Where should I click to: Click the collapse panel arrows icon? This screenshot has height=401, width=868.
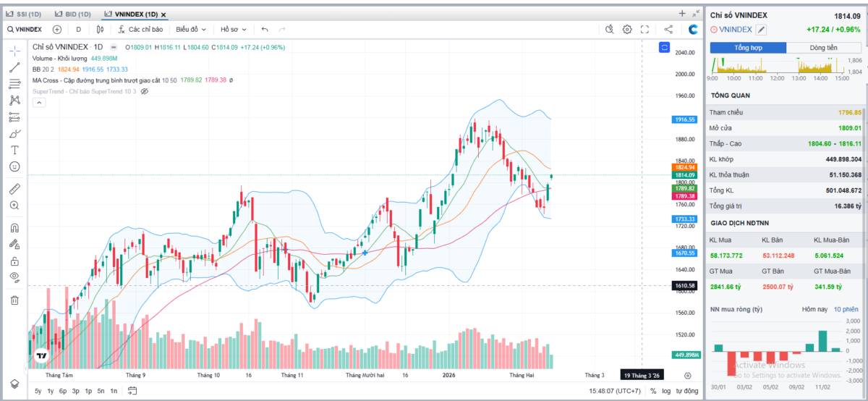point(696,14)
